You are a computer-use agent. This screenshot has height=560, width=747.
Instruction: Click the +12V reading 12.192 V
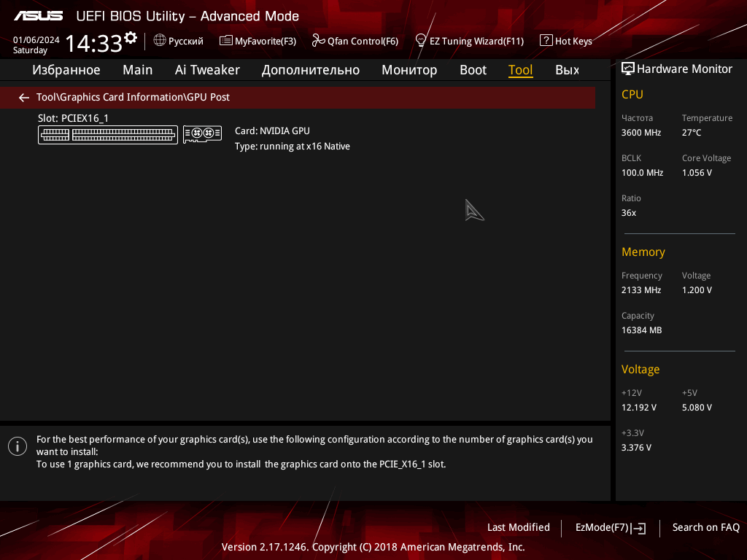[639, 408]
